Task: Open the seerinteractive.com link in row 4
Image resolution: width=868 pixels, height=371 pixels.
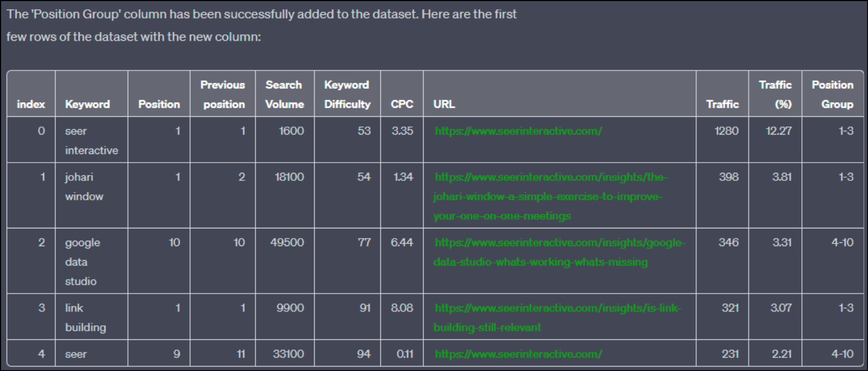Action: [x=518, y=354]
